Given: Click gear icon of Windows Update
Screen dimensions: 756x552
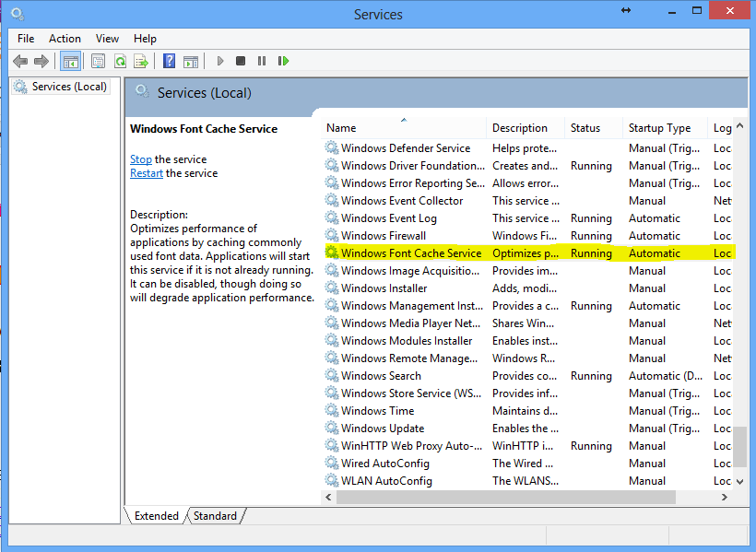Looking at the screenshot, I should (x=331, y=428).
